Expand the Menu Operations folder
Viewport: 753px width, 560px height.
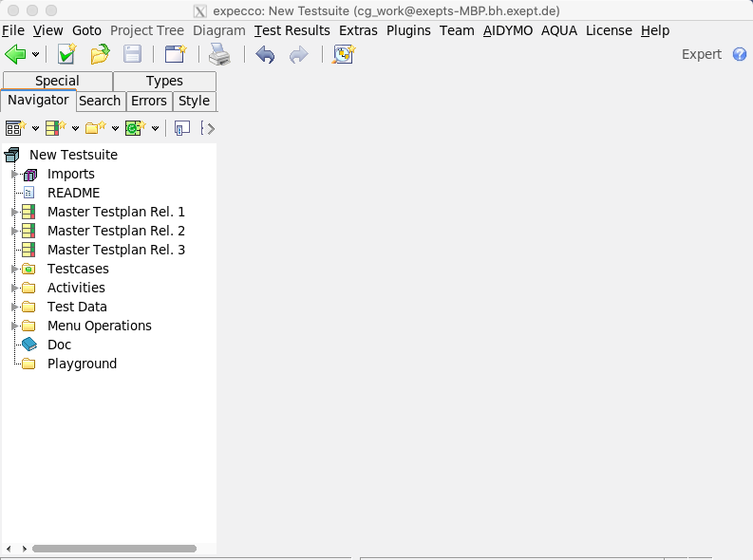click(14, 326)
